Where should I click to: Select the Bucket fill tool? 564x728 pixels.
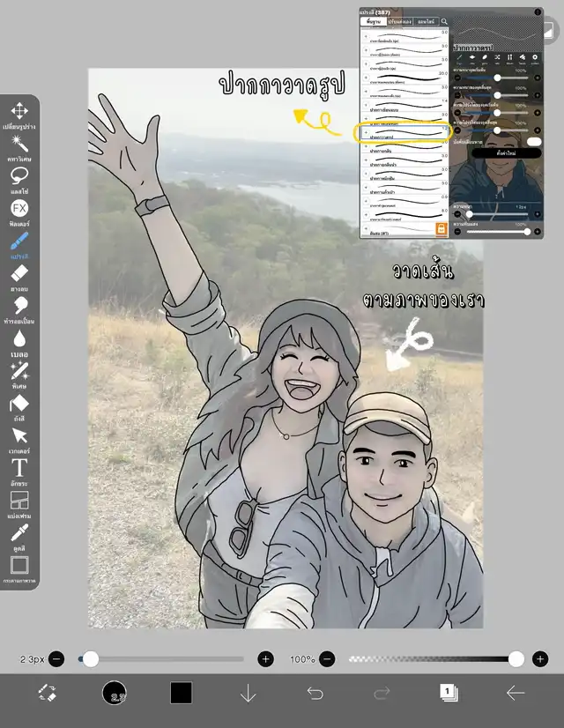pos(19,403)
